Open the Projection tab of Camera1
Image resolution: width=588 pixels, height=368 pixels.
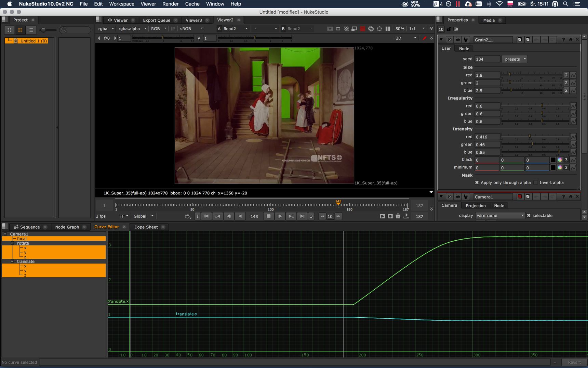(476, 206)
